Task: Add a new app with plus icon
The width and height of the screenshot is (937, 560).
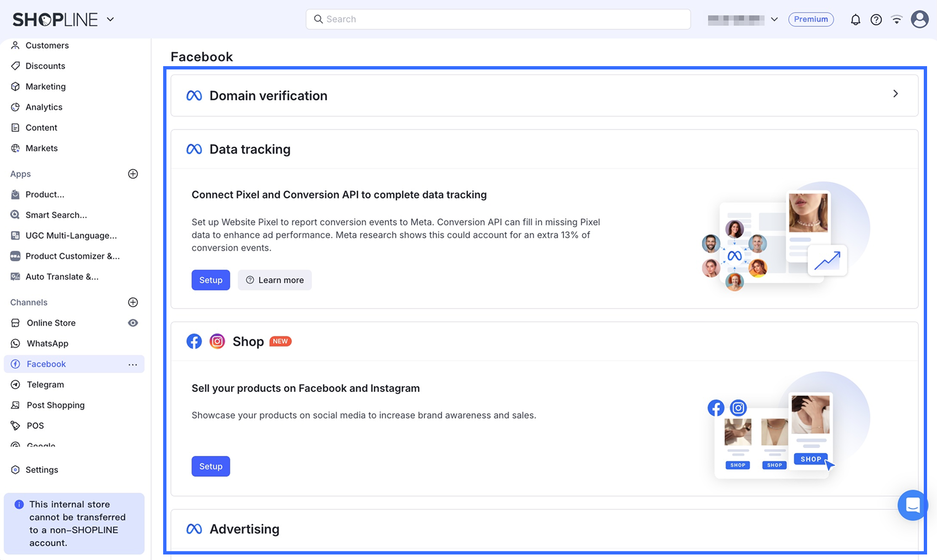Action: (x=133, y=174)
